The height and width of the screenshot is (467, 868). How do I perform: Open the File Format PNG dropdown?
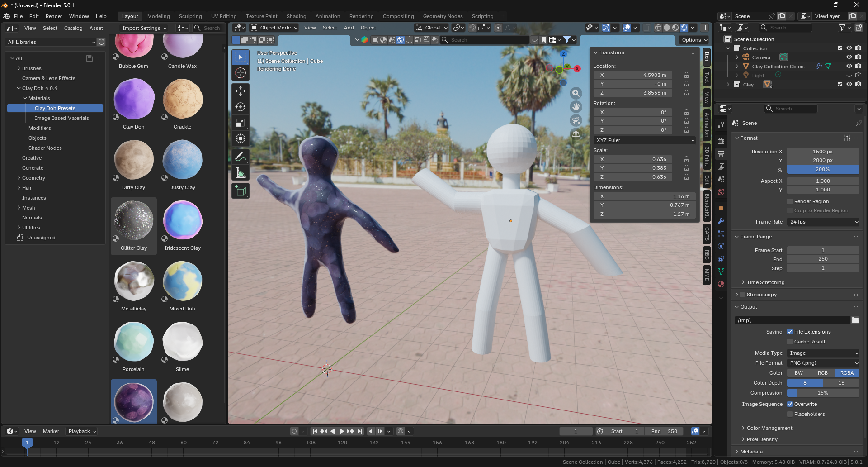point(823,363)
